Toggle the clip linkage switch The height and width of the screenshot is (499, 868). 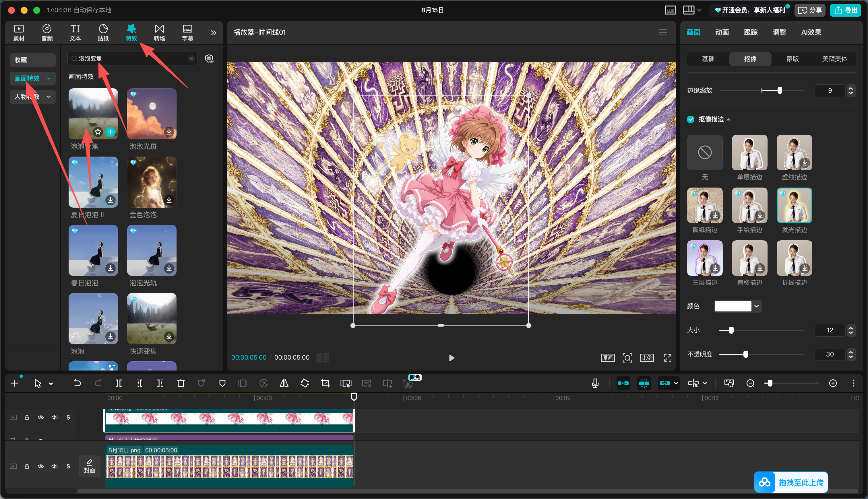(x=664, y=383)
